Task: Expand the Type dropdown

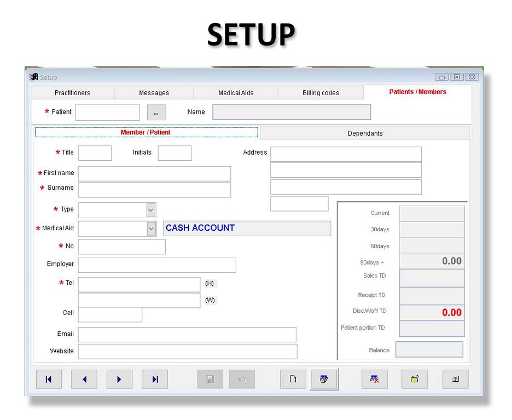Action: (151, 210)
